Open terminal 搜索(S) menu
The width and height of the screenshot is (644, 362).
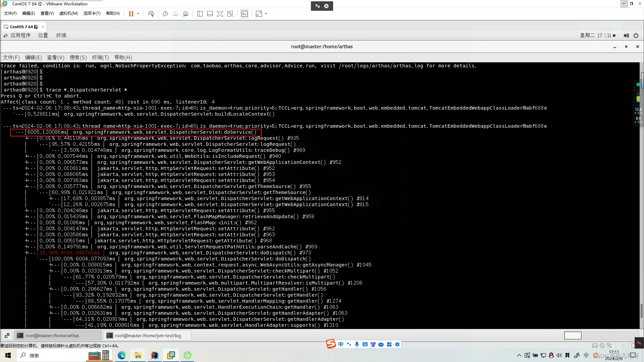coord(78,58)
